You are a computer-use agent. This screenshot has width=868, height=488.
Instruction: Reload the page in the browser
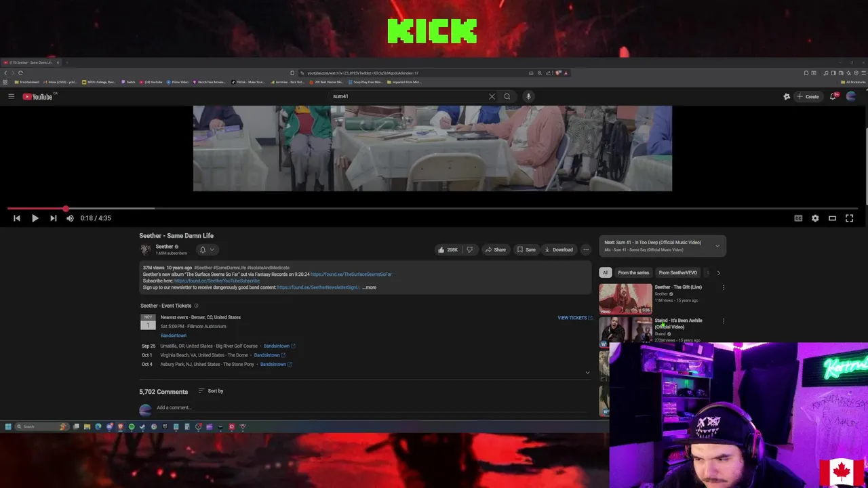coord(21,73)
